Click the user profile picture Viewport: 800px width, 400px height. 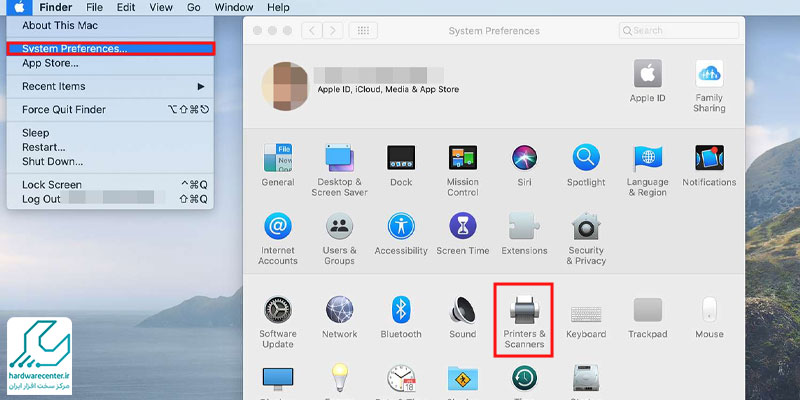point(285,86)
